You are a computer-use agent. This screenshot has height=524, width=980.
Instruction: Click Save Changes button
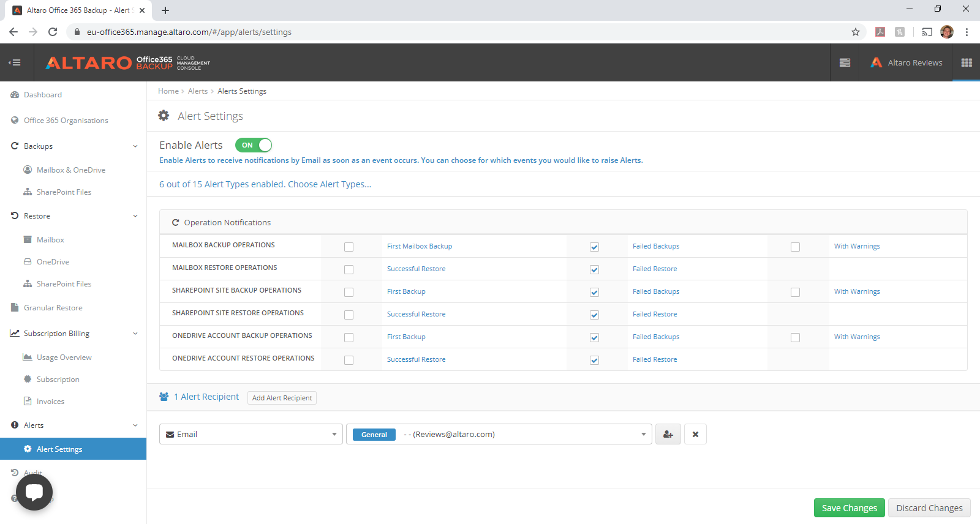(850, 508)
